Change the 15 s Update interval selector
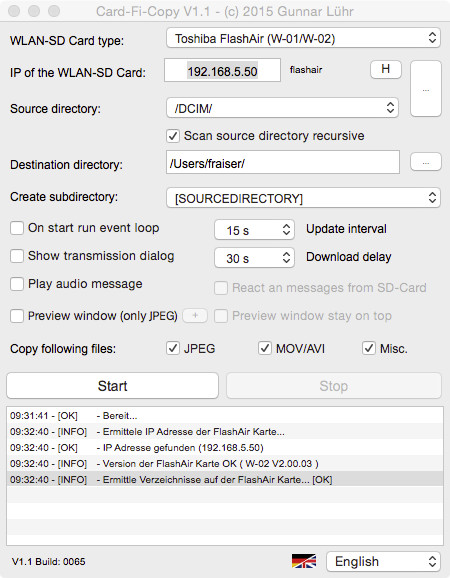The width and height of the screenshot is (450, 578). point(254,230)
